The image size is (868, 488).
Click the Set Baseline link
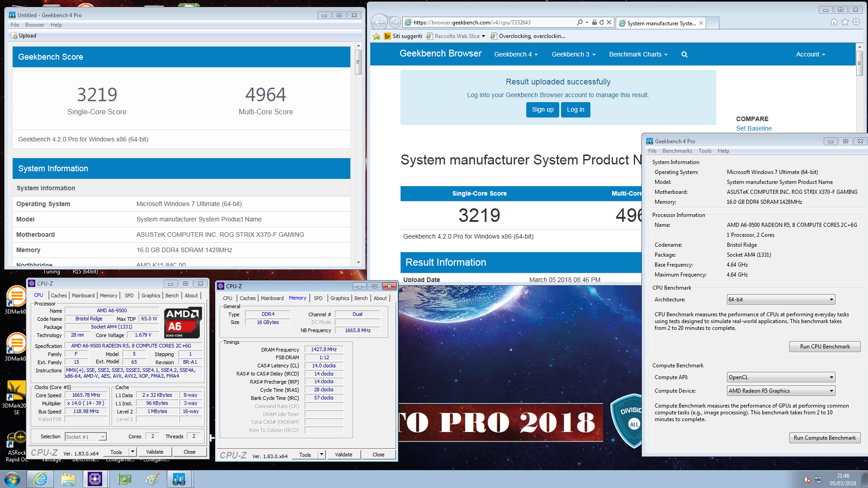pyautogui.click(x=754, y=128)
